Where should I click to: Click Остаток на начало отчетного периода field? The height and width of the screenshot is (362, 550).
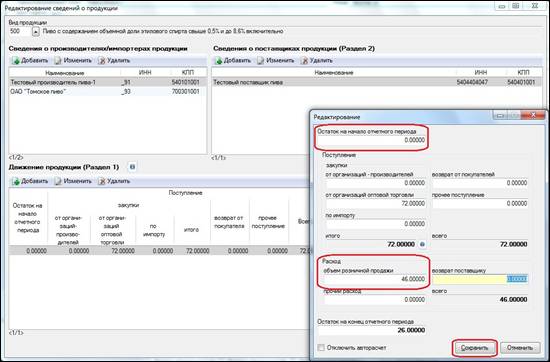[371, 140]
